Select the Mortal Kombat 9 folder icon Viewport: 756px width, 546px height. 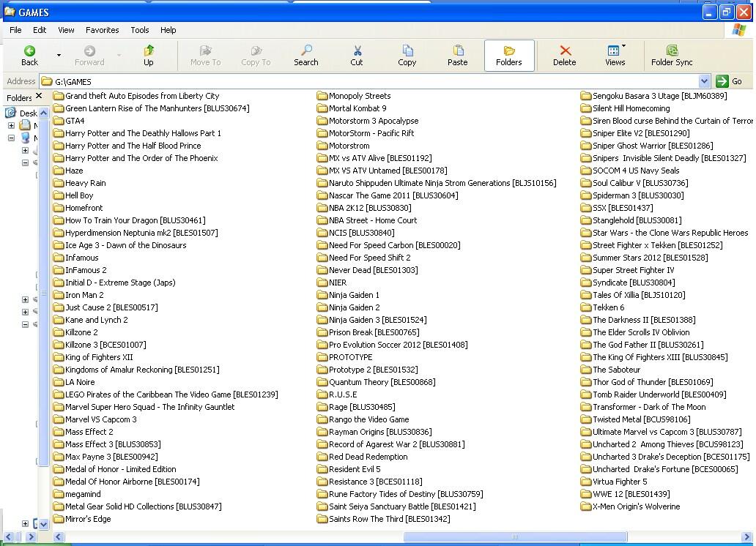(x=322, y=108)
